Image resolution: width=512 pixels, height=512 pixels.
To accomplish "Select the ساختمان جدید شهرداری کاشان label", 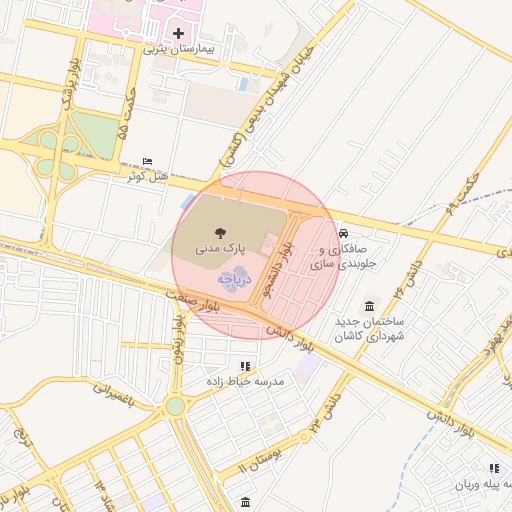I will click(x=369, y=329).
